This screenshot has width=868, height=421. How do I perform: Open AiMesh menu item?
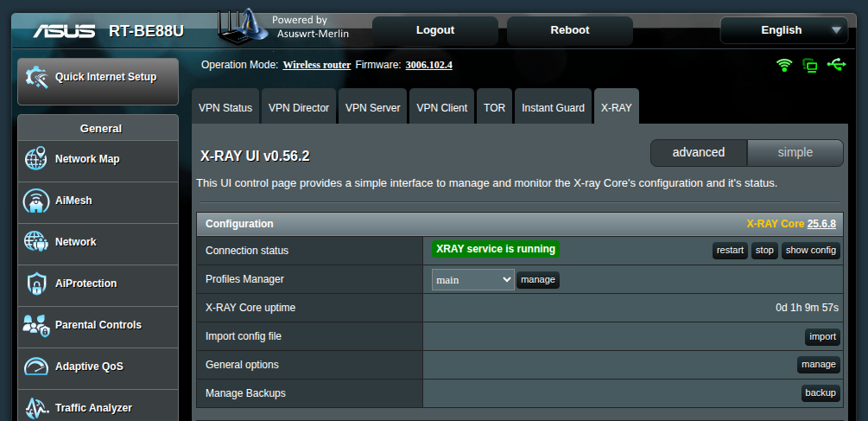(98, 203)
